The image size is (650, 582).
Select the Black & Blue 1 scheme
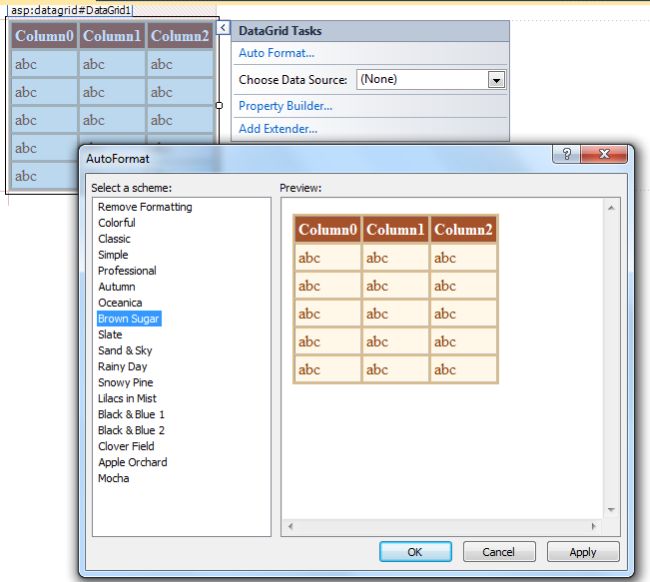131,415
